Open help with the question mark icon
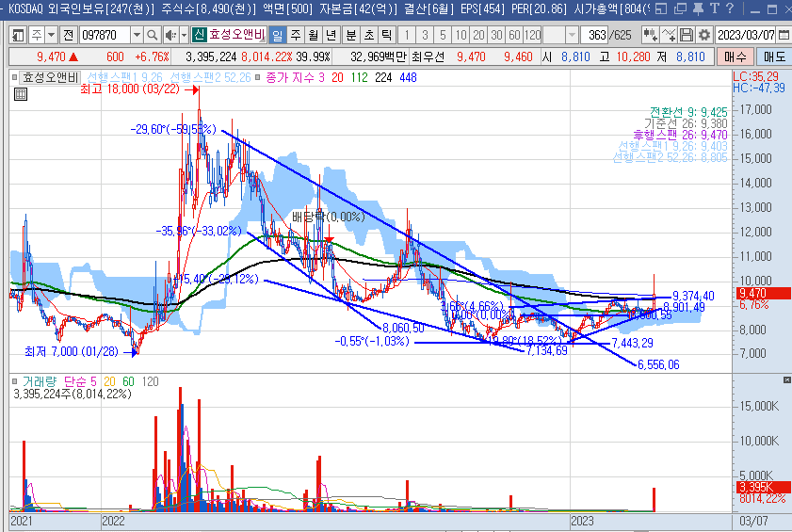The height and width of the screenshot is (532, 792). 729,8
